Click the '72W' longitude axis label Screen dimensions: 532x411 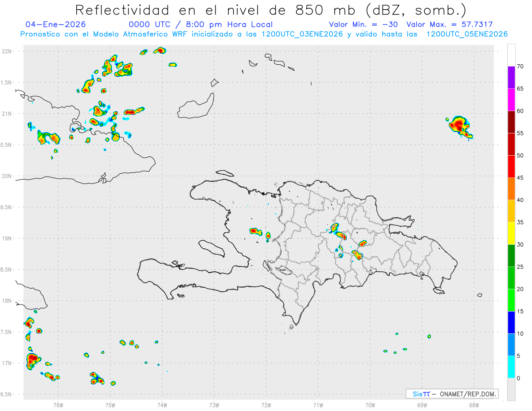tap(266, 406)
